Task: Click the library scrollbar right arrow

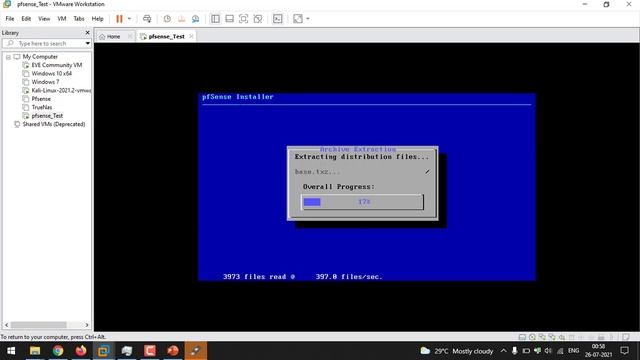Action: click(87, 325)
